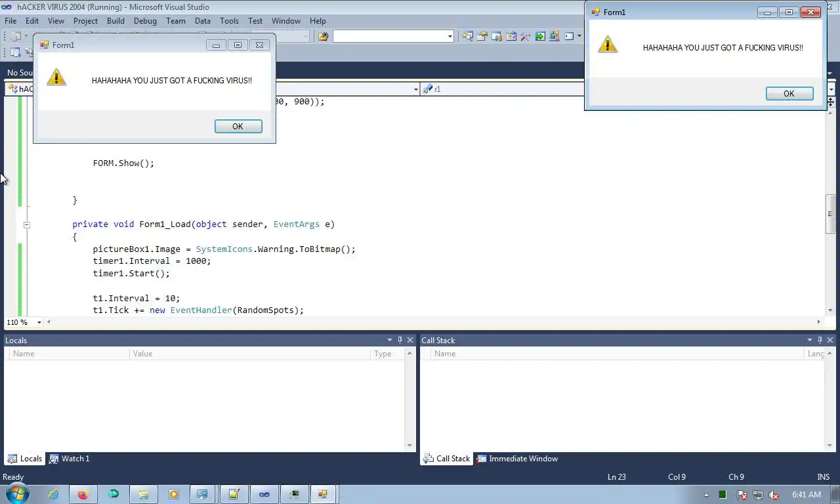Image resolution: width=840 pixels, height=504 pixels.
Task: Open the Tools menu
Action: pos(229,21)
